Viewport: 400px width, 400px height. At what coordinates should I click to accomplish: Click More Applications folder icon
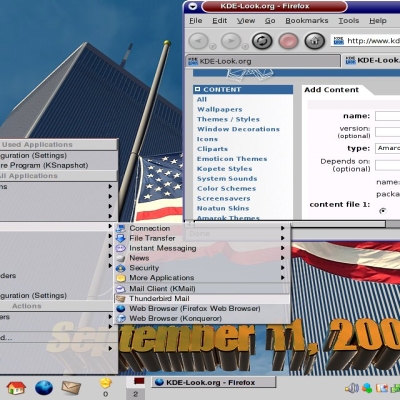(121, 278)
